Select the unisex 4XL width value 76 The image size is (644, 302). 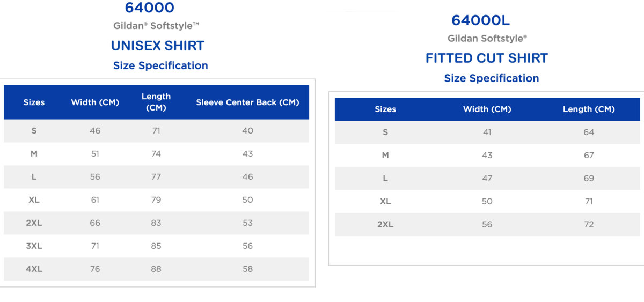(x=95, y=269)
